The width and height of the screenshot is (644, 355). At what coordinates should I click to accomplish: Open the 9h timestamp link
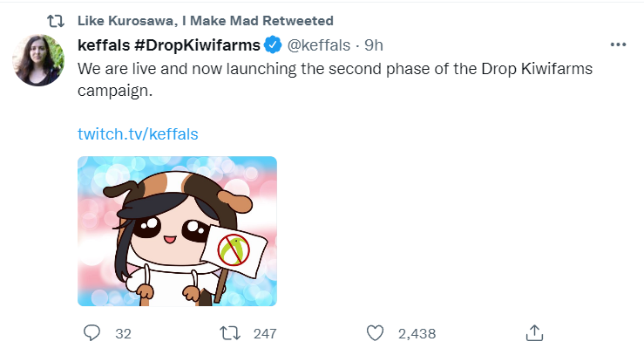click(x=374, y=44)
